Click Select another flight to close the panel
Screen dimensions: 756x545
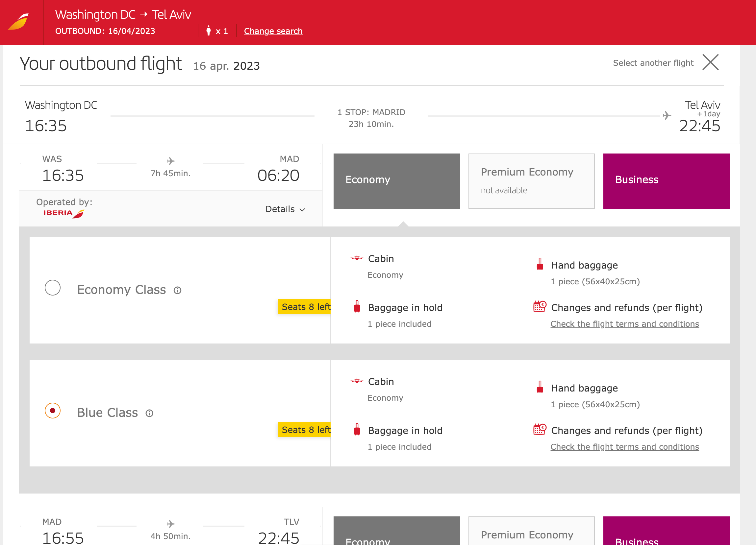pyautogui.click(x=653, y=63)
